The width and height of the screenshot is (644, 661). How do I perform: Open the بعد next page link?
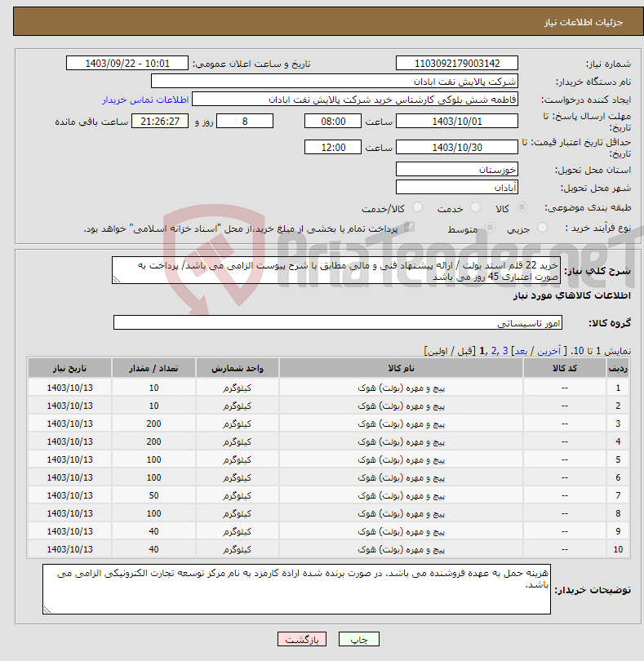pos(521,351)
